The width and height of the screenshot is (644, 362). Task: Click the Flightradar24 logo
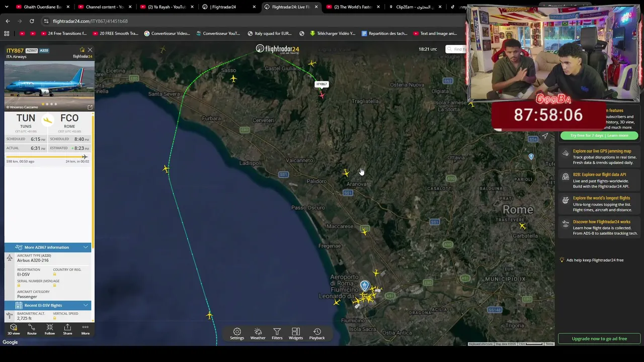click(x=277, y=49)
